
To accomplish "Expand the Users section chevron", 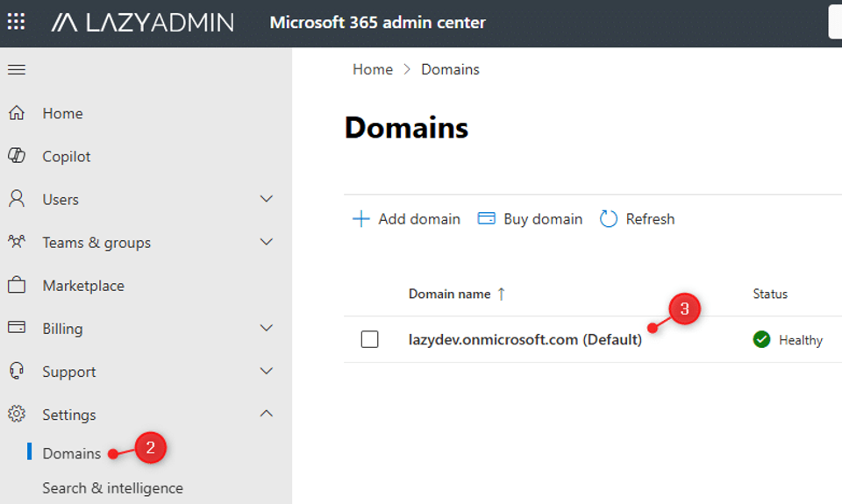I will 267,199.
